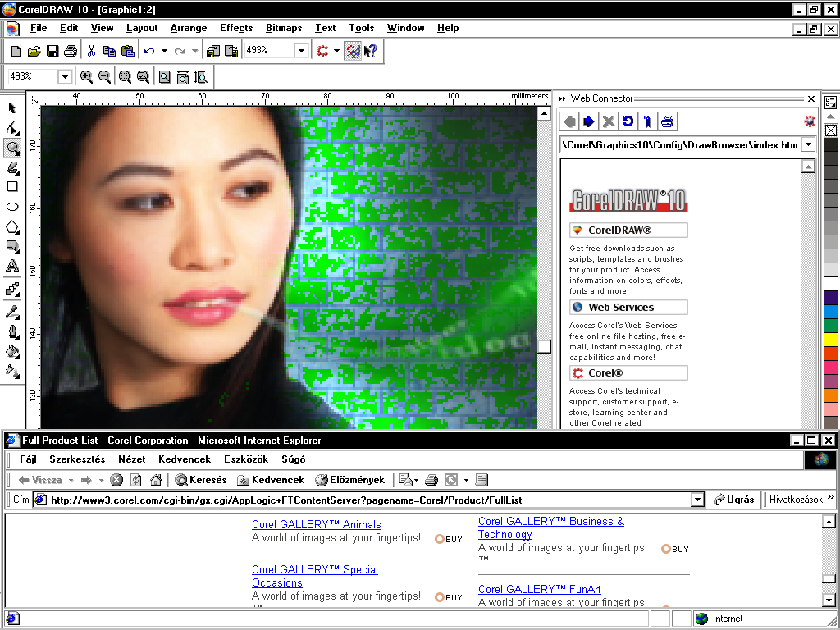This screenshot has width=840, height=630.
Task: Click the Print icon in CorelDRAW toolbar
Action: click(x=71, y=51)
